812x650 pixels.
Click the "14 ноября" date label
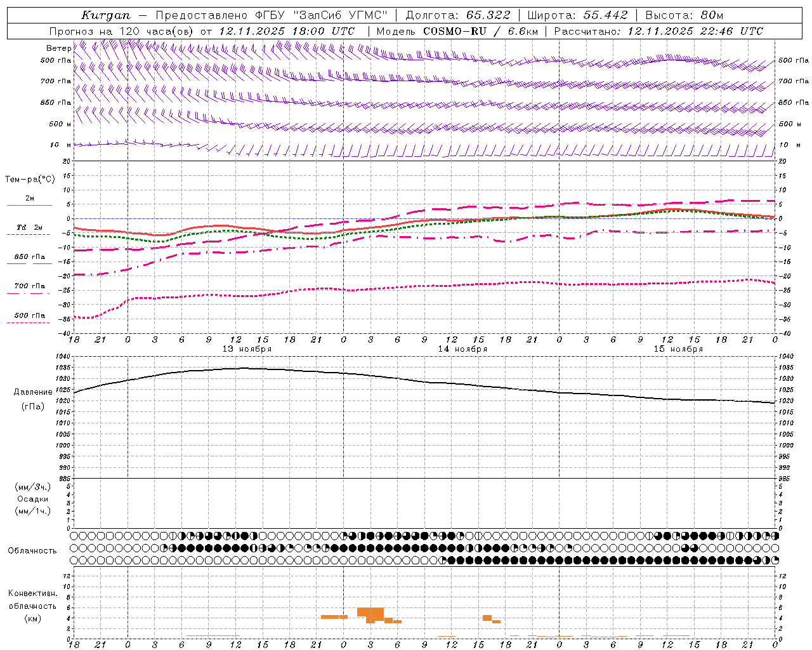pos(462,349)
